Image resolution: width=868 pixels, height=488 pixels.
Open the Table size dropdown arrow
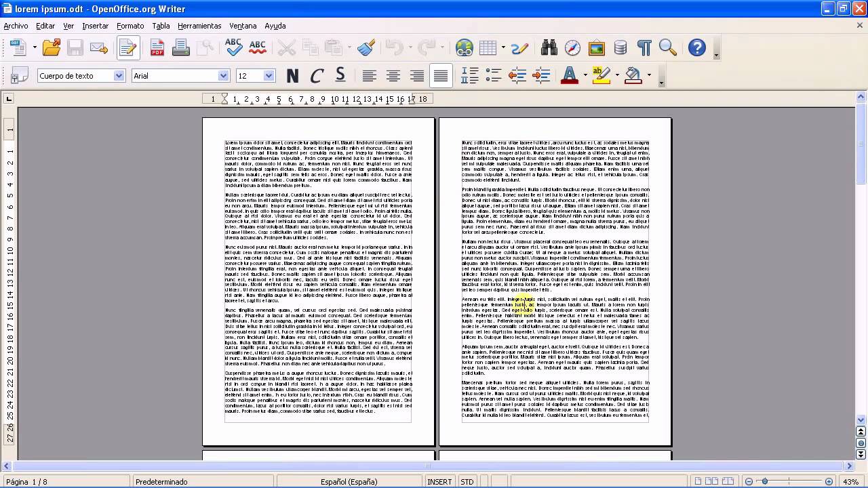503,48
